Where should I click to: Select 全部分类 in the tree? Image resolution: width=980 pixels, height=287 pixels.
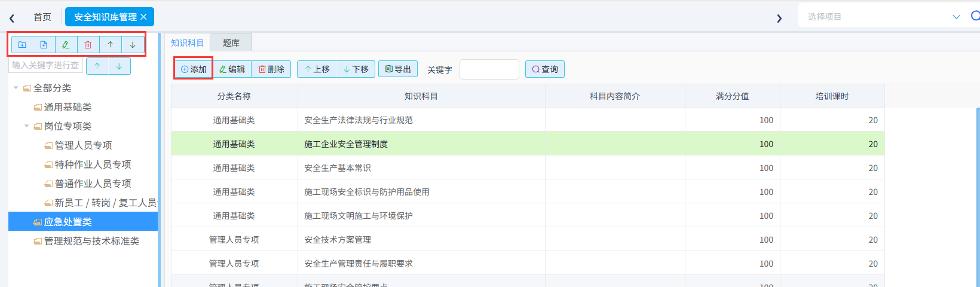point(52,88)
